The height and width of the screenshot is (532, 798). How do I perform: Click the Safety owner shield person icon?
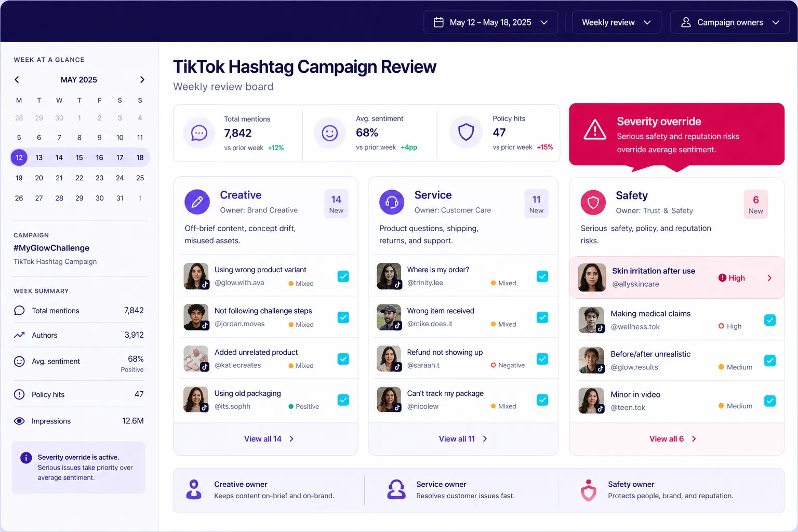[x=589, y=490]
